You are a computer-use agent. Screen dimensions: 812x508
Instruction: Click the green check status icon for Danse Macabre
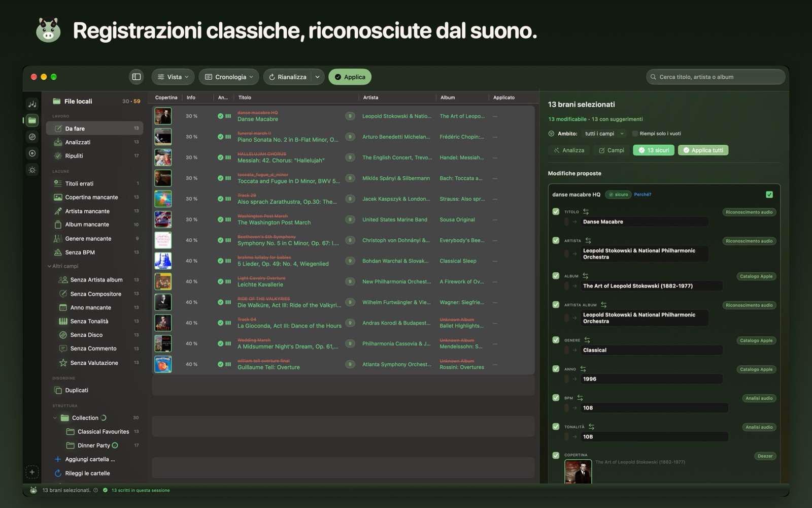(x=220, y=116)
